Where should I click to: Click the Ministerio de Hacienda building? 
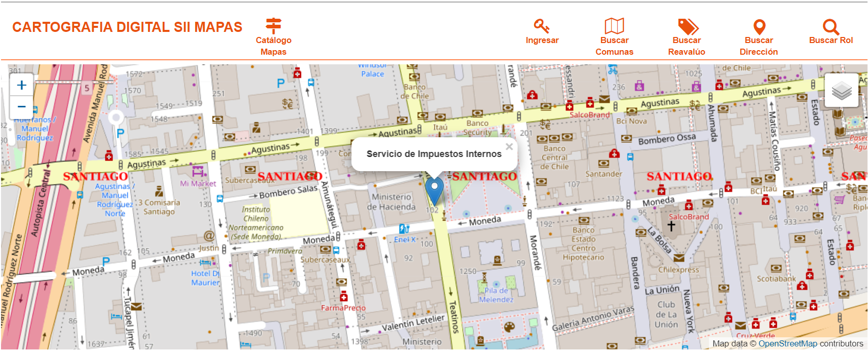pyautogui.click(x=391, y=202)
